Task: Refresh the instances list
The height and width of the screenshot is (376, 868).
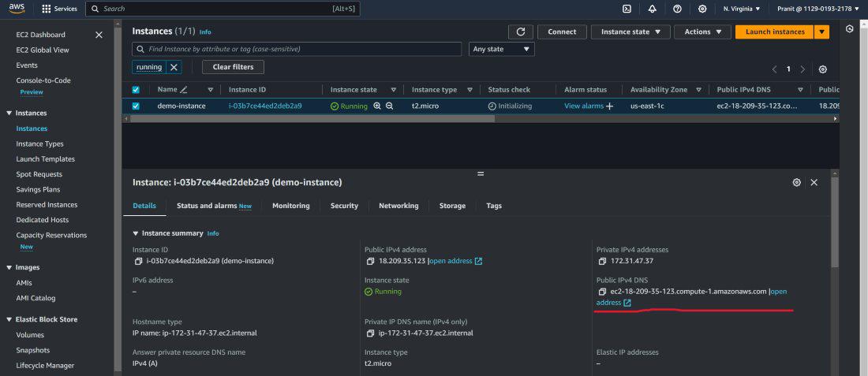Action: click(520, 32)
